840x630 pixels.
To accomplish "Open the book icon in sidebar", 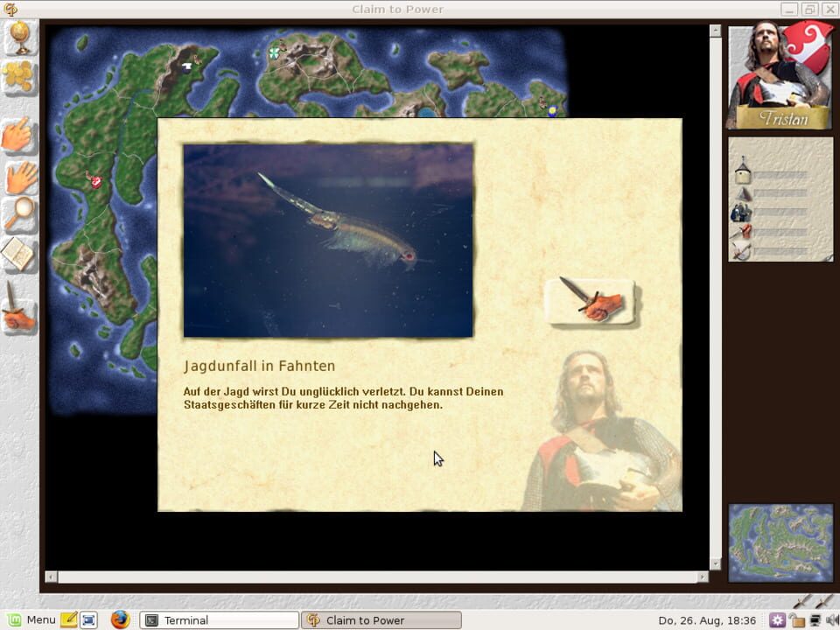I will [17, 255].
